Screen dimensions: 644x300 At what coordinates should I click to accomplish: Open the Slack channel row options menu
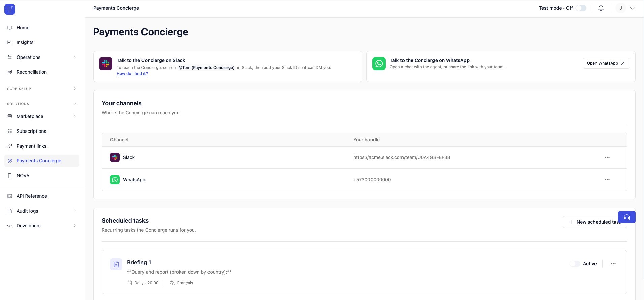(607, 157)
